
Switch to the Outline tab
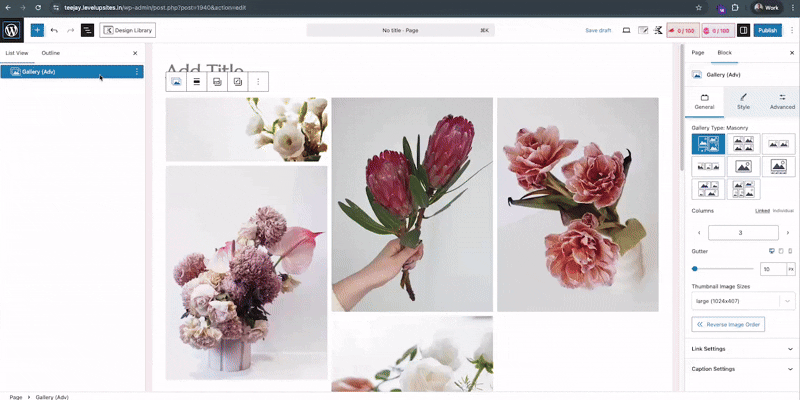(50, 53)
